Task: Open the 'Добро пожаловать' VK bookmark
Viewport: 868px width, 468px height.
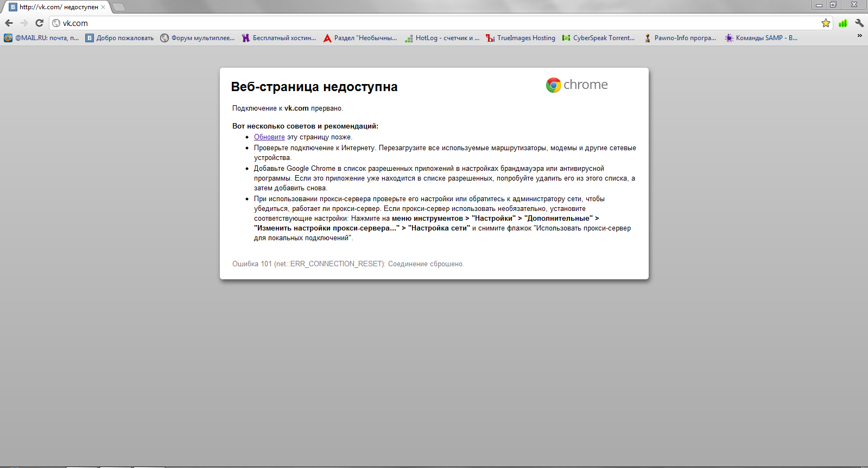Action: point(119,38)
